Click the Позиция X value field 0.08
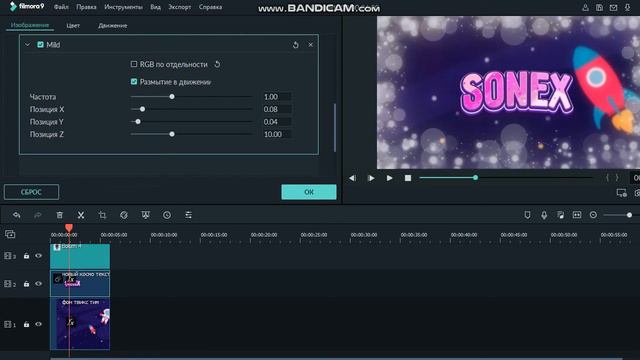This screenshot has width=640, height=360. pos(277,109)
